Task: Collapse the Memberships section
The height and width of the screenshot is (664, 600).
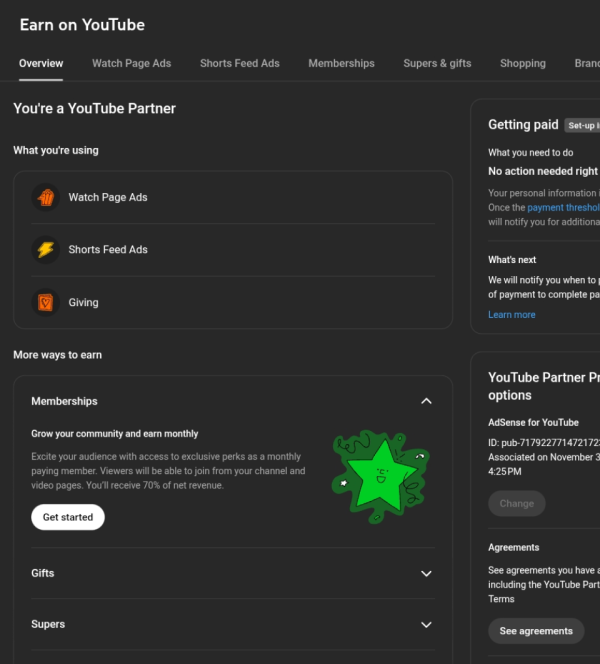Action: click(426, 401)
